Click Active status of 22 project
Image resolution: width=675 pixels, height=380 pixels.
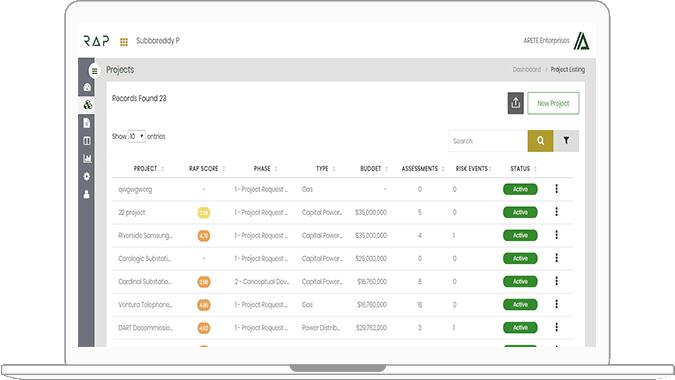click(520, 212)
